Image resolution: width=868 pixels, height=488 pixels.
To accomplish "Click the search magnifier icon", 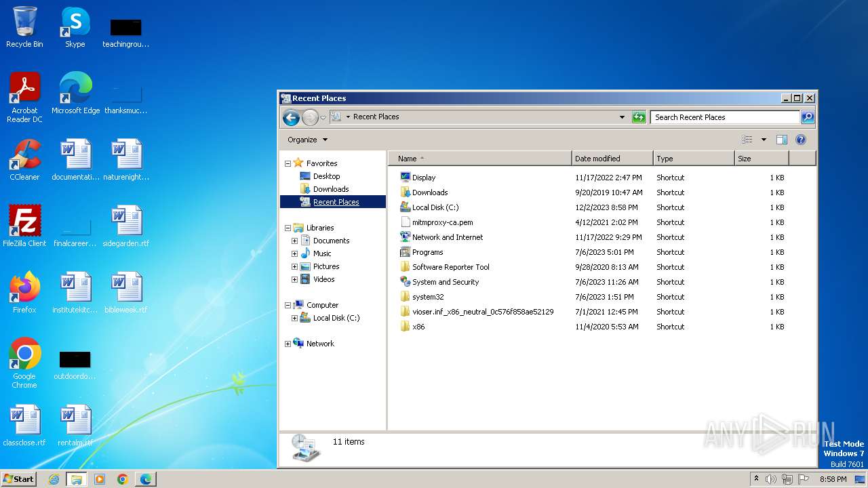I will pyautogui.click(x=807, y=117).
